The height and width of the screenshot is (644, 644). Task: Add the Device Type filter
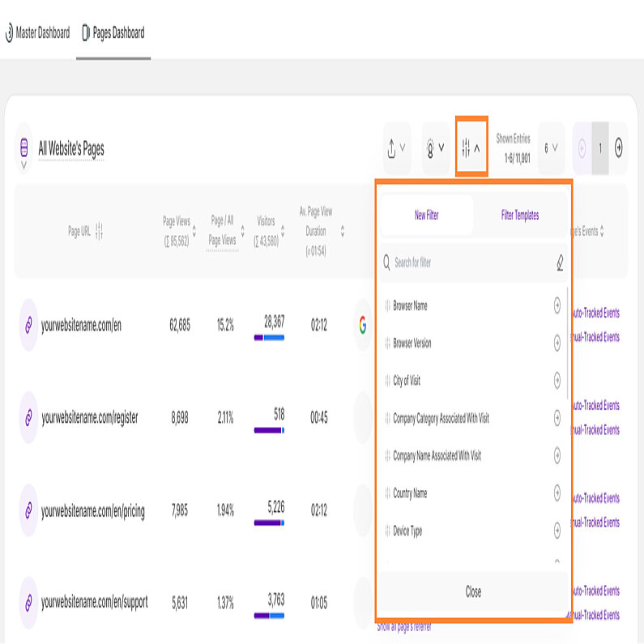click(x=557, y=531)
